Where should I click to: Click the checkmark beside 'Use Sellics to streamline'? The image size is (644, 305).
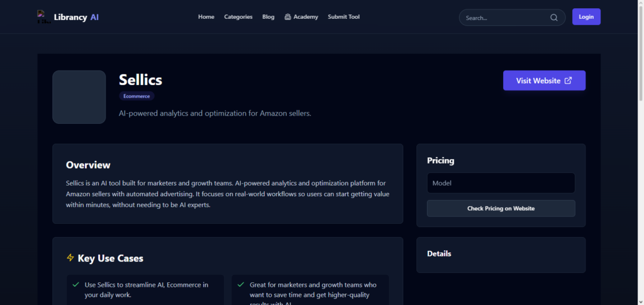75,284
